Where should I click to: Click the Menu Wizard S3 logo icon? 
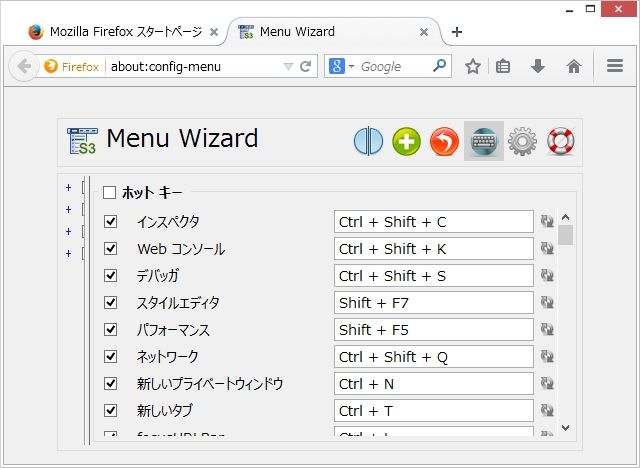[82, 141]
